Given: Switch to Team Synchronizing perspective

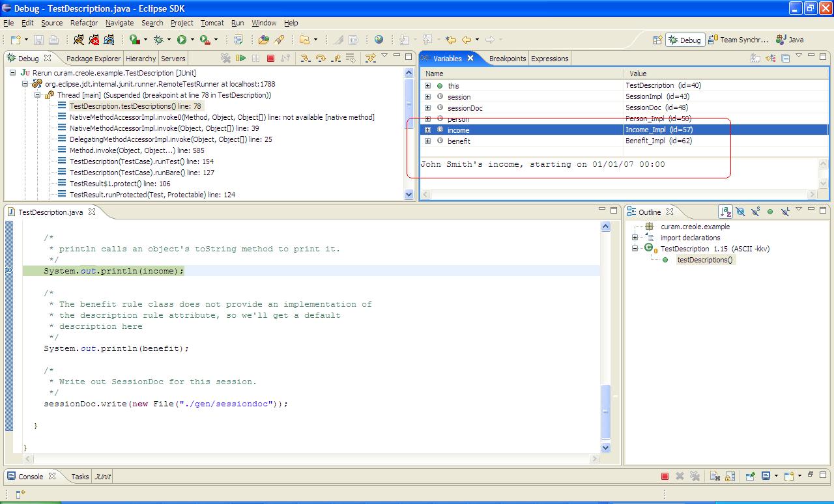Looking at the screenshot, I should (x=739, y=40).
